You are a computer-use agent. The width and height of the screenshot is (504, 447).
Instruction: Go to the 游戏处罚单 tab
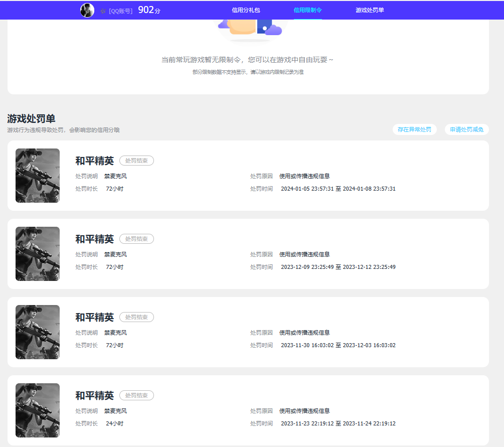point(370,10)
